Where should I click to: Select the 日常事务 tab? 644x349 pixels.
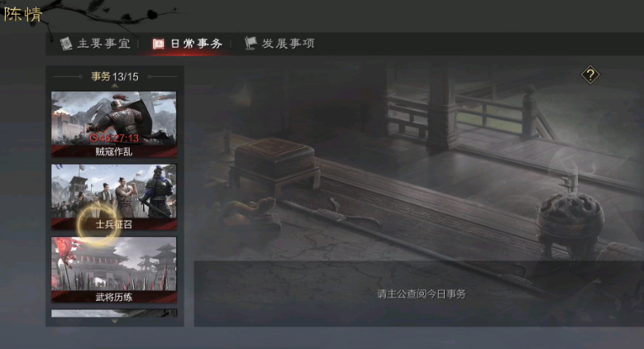188,44
